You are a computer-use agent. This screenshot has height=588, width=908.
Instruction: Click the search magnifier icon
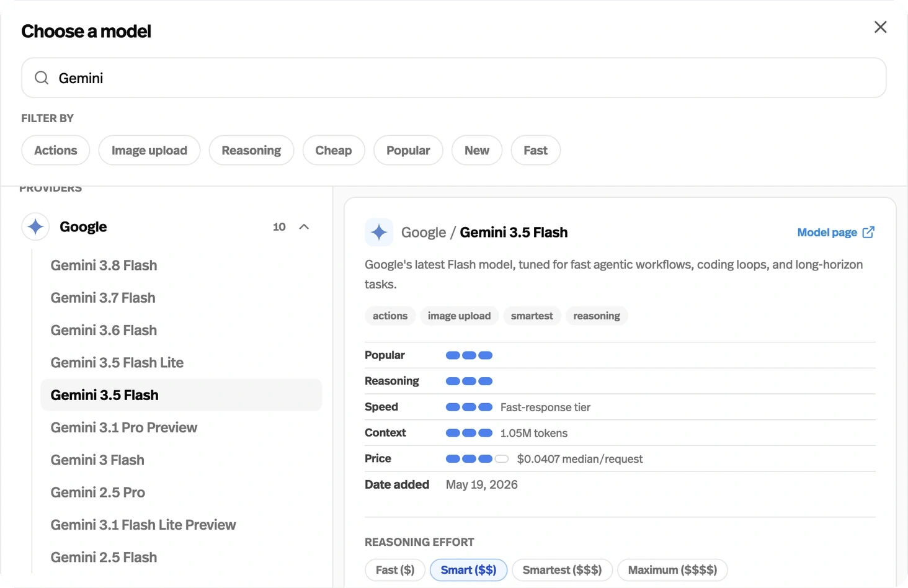[x=42, y=78]
